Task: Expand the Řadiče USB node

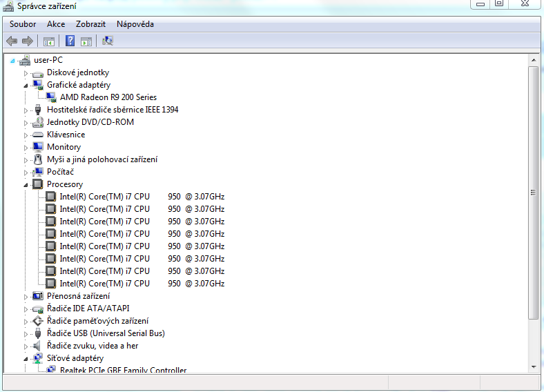Action: 26,334
